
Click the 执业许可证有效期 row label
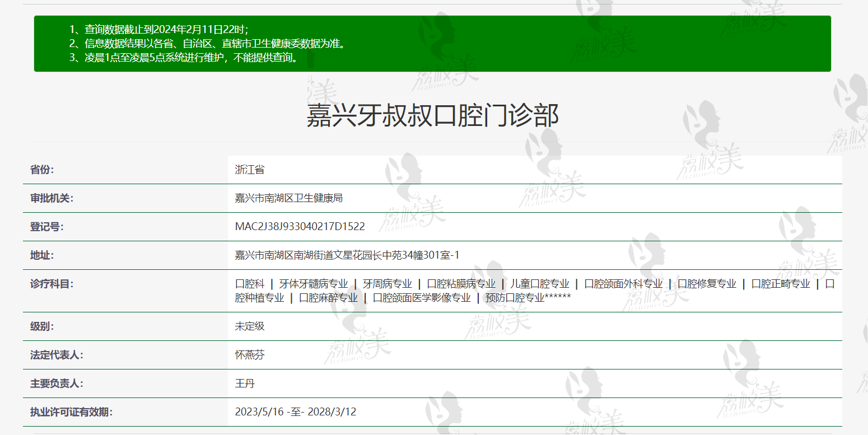pos(71,412)
